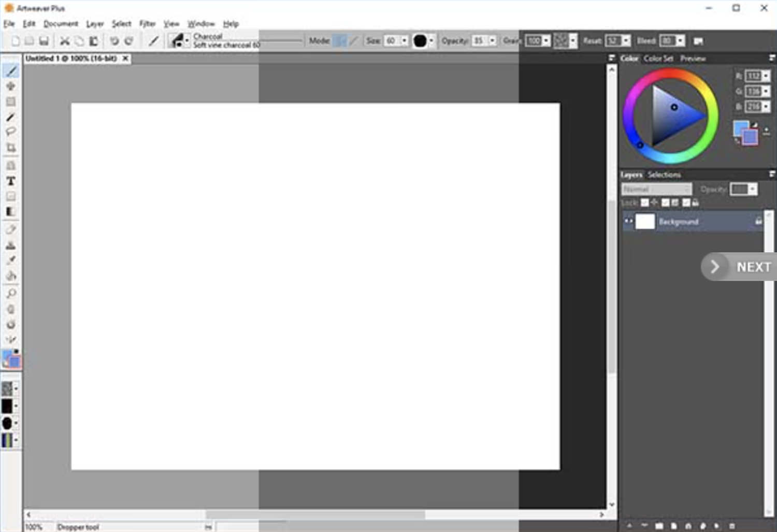Click the foreground color swatch in Color panel
The image size is (777, 532).
(x=740, y=127)
